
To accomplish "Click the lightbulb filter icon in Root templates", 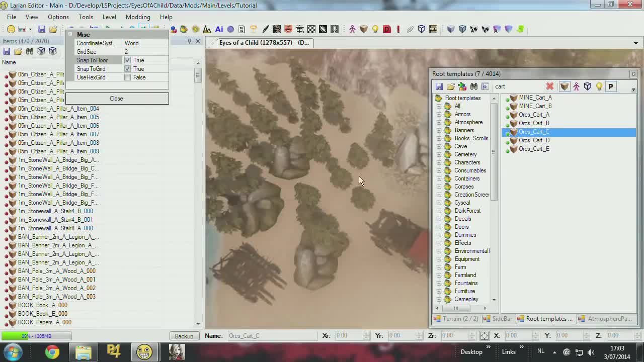I will 599,86.
